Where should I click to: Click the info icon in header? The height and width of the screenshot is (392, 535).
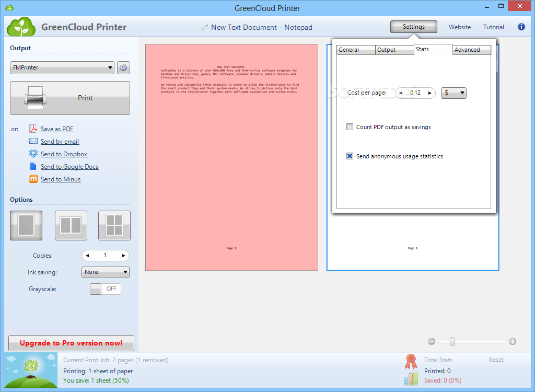click(x=521, y=27)
